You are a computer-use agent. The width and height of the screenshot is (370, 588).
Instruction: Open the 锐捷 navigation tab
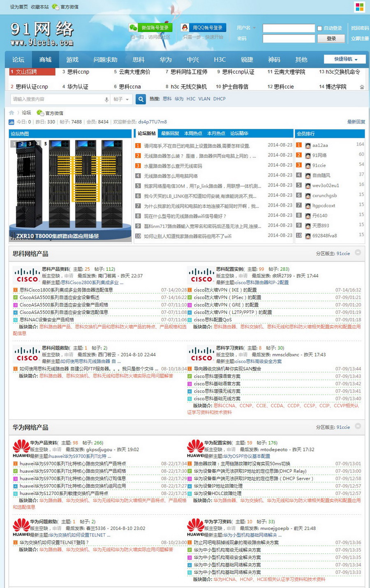click(x=247, y=60)
